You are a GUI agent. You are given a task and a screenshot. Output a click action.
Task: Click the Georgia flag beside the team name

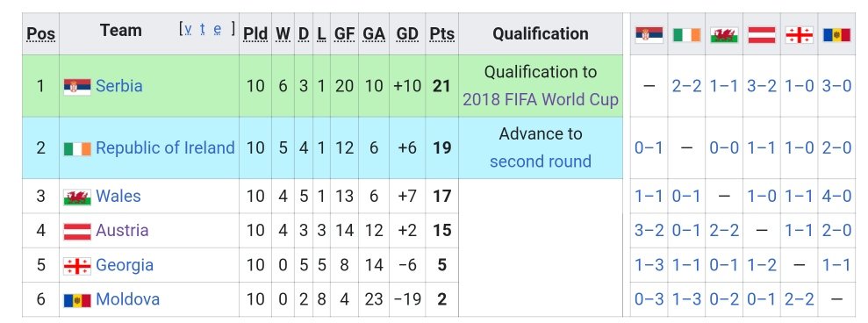[x=77, y=266]
